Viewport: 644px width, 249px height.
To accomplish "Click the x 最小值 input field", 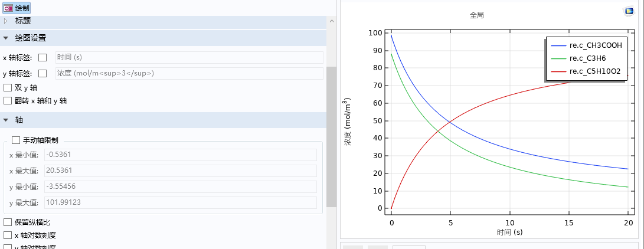I will click(x=180, y=155).
